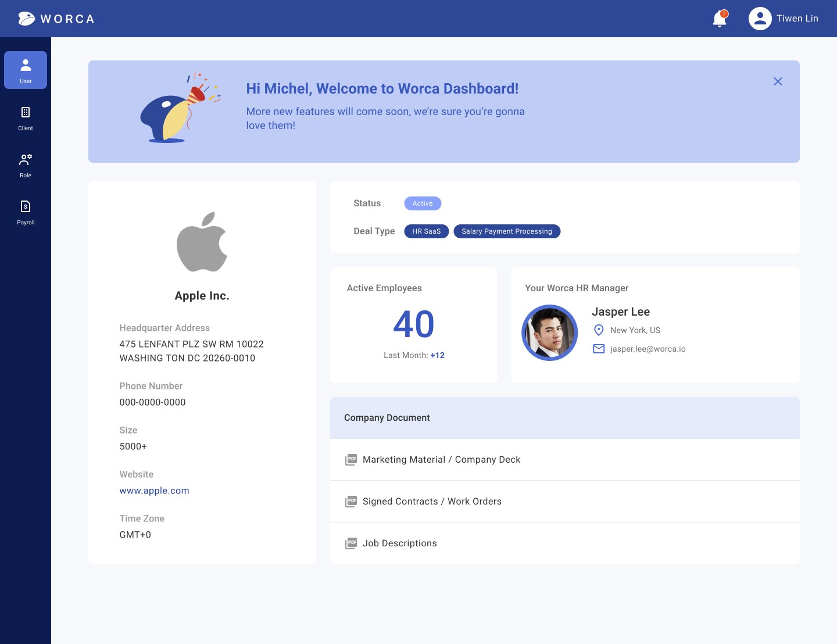Screen dimensions: 837x644
Task: Click the Apple company logo
Action: (202, 242)
